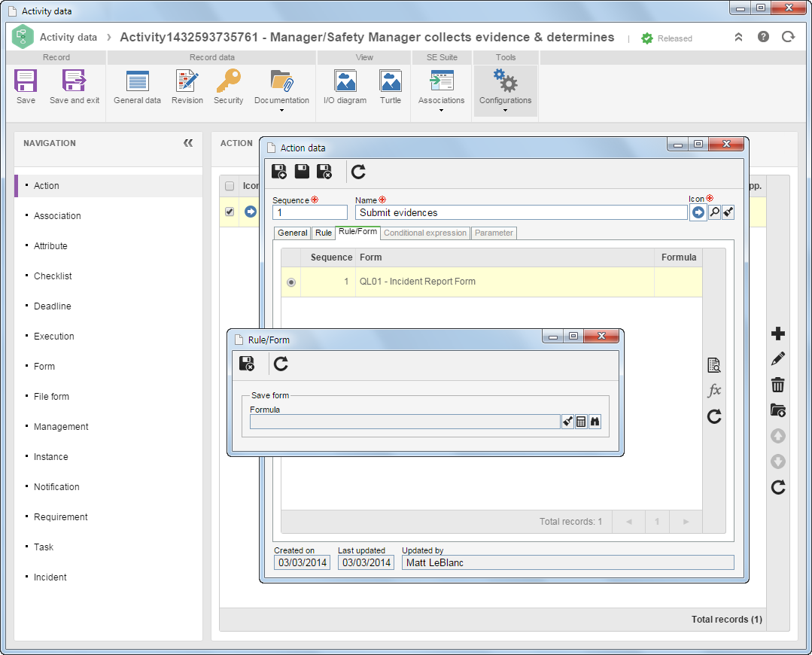812x655 pixels.
Task: Open the Turtle diagram view
Action: coord(391,87)
